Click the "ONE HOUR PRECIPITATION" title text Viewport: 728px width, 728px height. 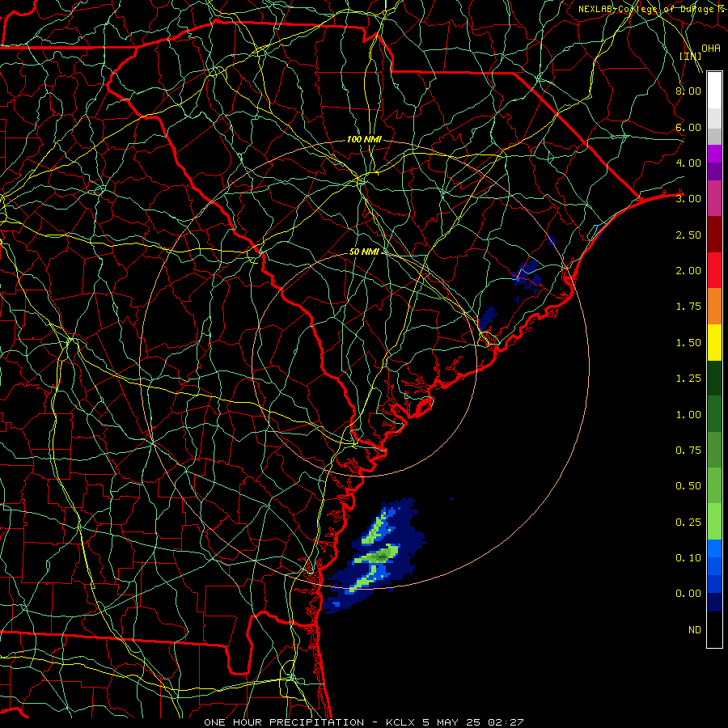tap(284, 722)
